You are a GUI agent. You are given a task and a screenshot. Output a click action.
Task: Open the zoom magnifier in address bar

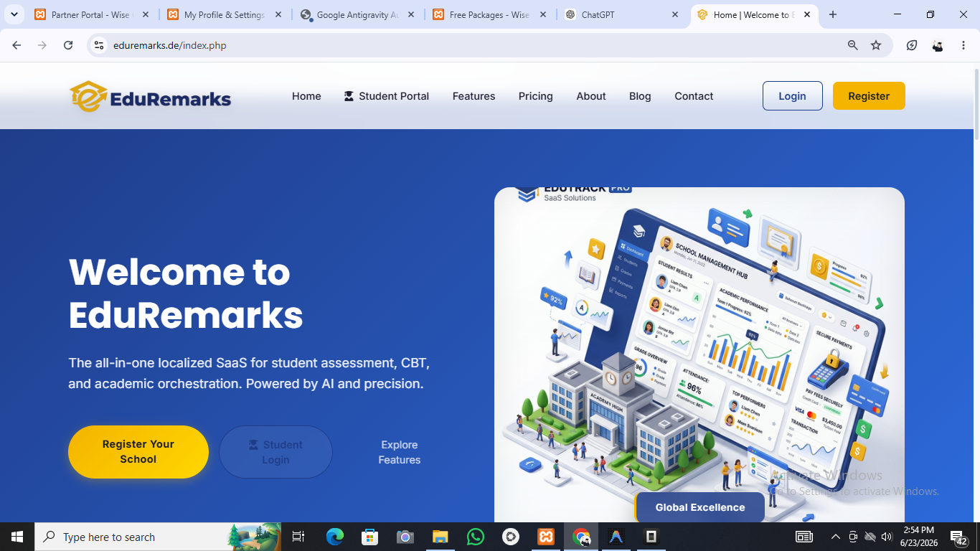click(853, 45)
